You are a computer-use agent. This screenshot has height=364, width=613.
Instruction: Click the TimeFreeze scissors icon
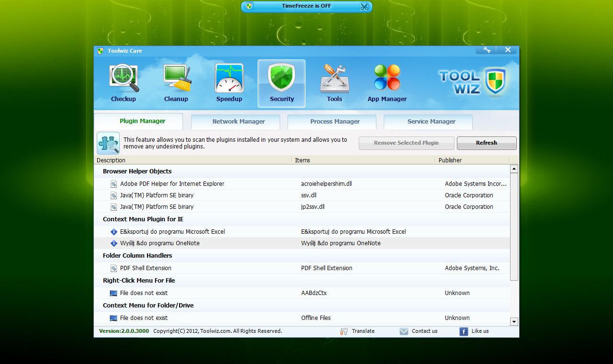(364, 6)
